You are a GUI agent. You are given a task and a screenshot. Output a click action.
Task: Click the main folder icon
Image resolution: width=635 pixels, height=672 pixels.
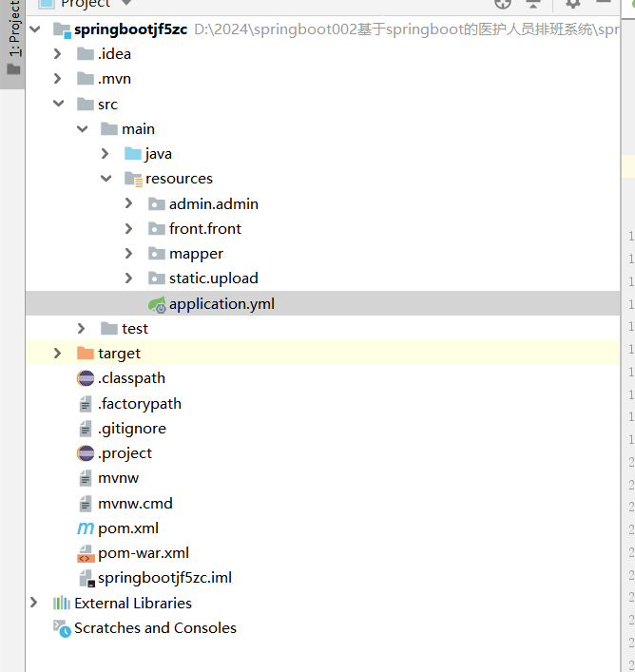(x=109, y=129)
